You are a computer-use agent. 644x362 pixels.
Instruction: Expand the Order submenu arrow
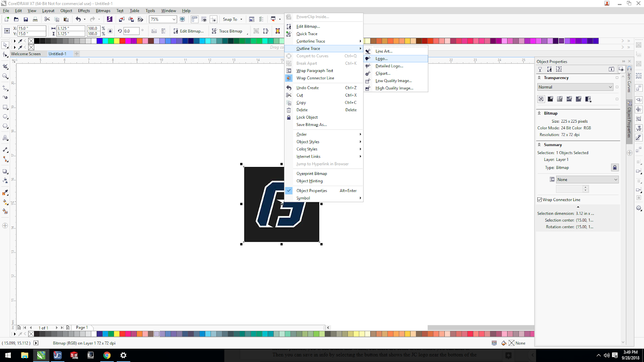tap(360, 134)
